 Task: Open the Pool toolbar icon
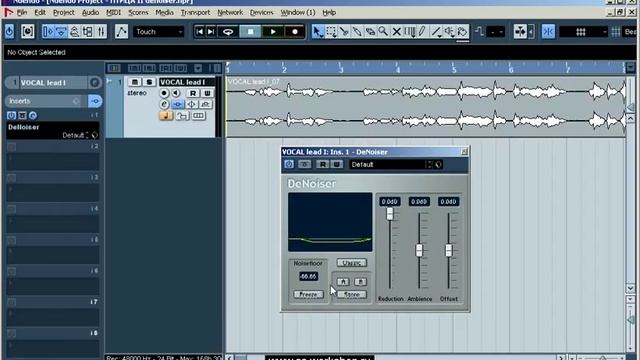[88, 31]
